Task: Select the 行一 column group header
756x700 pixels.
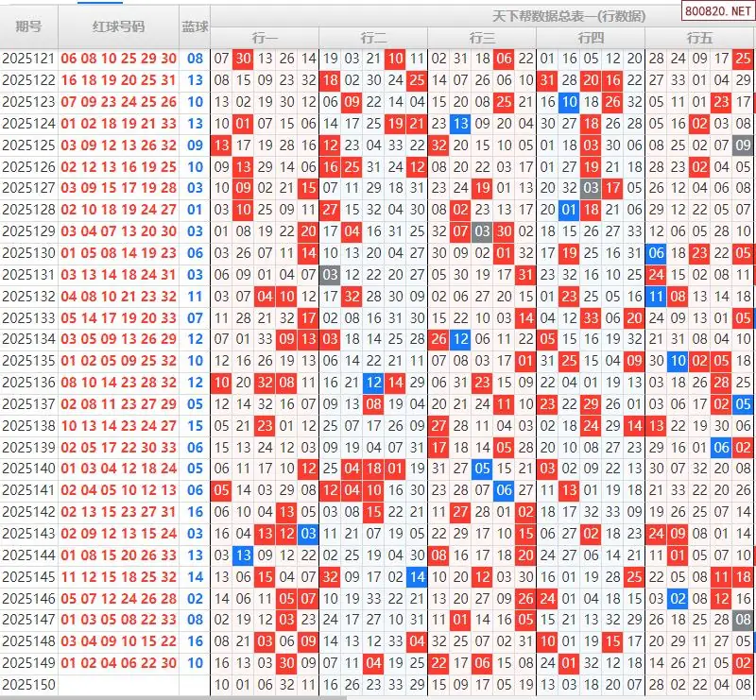Action: pyautogui.click(x=265, y=38)
